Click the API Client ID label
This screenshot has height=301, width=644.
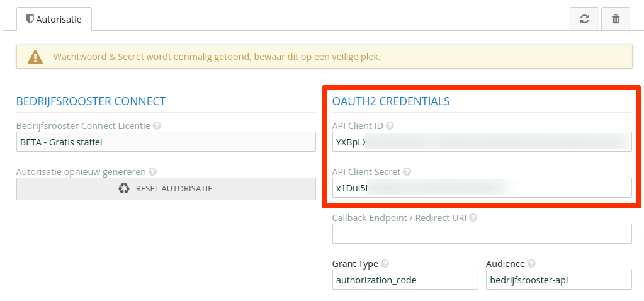pyautogui.click(x=358, y=126)
